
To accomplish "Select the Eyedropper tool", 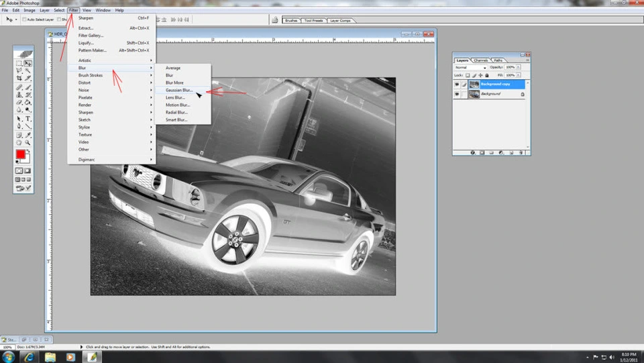I will coord(28,135).
